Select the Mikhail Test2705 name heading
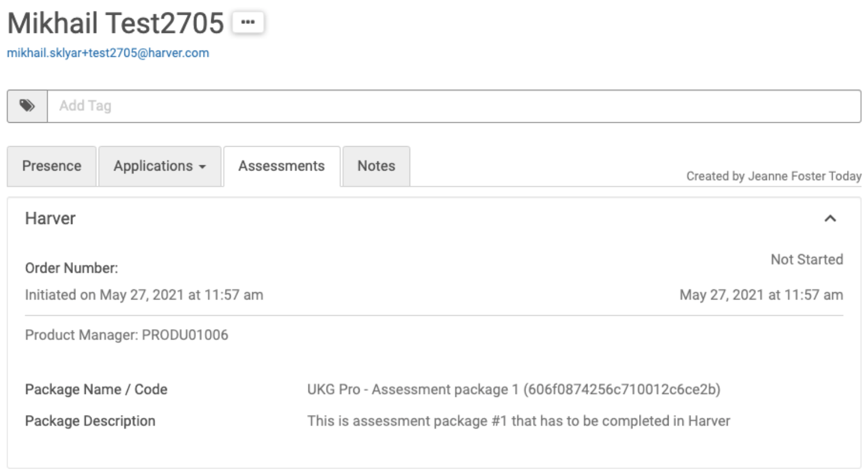The height and width of the screenshot is (473, 868). (115, 23)
